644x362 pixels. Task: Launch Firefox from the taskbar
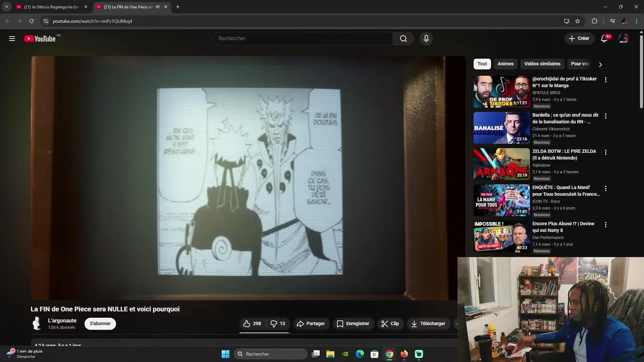pos(404,354)
